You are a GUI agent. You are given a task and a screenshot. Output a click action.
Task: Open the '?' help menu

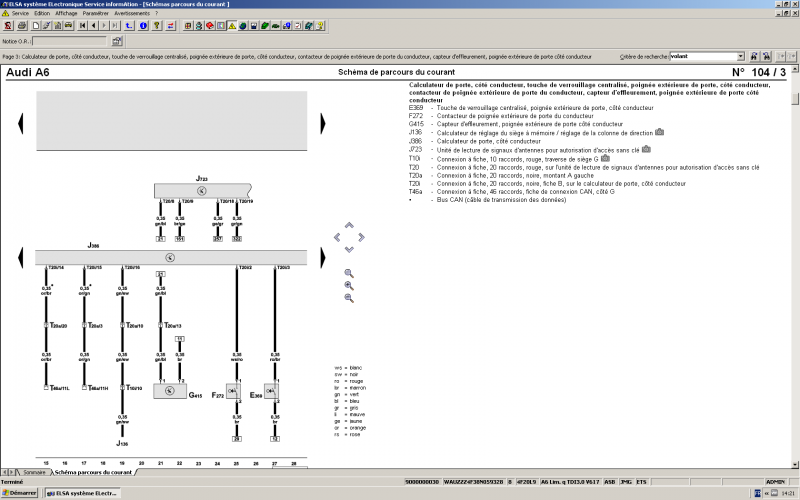tap(157, 13)
